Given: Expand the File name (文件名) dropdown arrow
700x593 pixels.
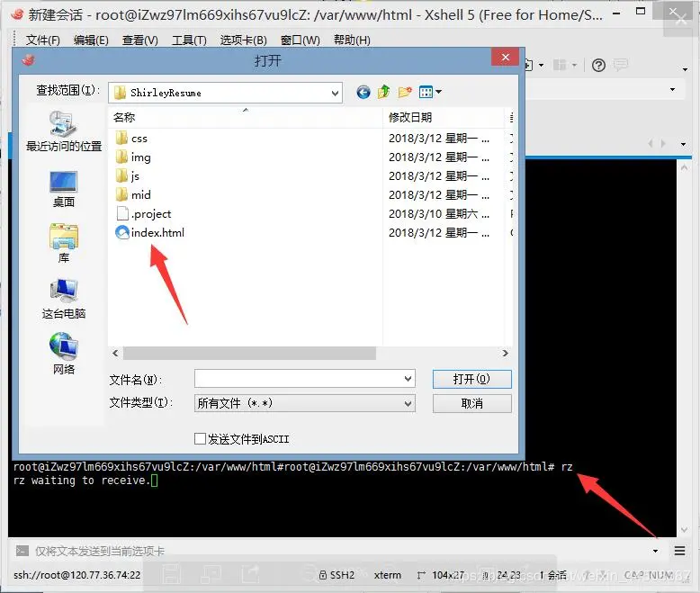Looking at the screenshot, I should [x=408, y=379].
